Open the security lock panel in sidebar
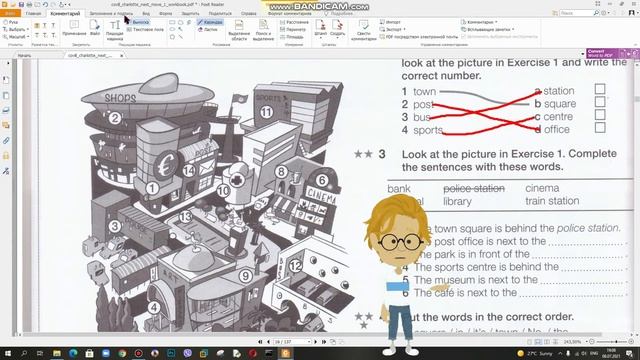The image size is (640, 360). click(6, 156)
